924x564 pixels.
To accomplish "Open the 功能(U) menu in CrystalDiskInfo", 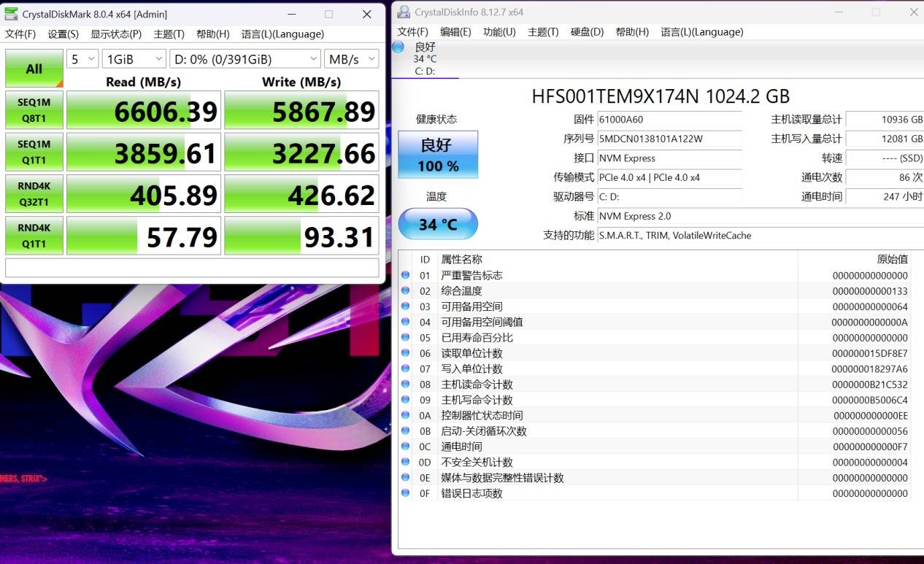I will [499, 32].
